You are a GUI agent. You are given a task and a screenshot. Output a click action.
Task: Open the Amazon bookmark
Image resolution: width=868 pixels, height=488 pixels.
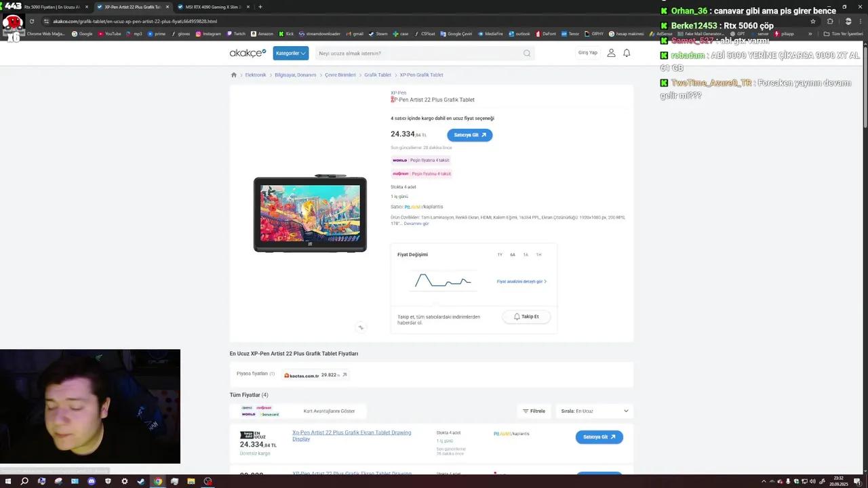262,33
